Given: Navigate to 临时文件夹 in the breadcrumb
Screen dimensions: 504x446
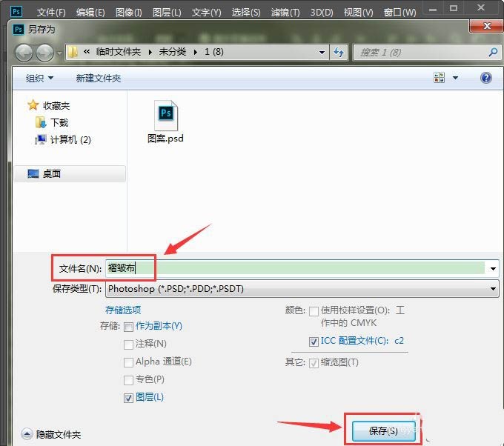Looking at the screenshot, I should tap(119, 52).
